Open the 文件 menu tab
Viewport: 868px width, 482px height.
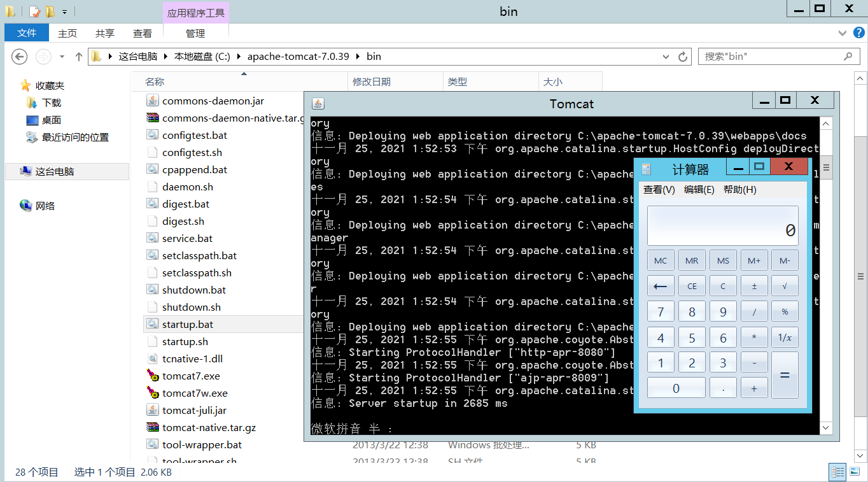pos(27,33)
